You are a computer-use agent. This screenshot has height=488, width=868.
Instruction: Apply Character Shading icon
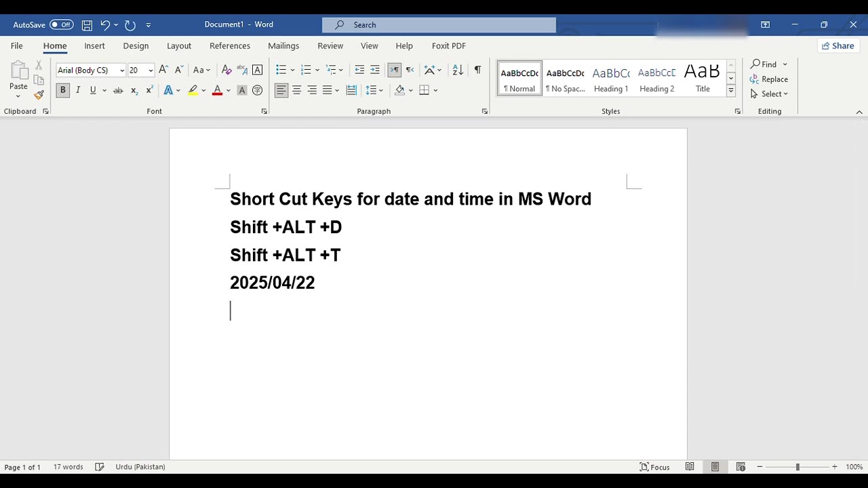(x=242, y=90)
